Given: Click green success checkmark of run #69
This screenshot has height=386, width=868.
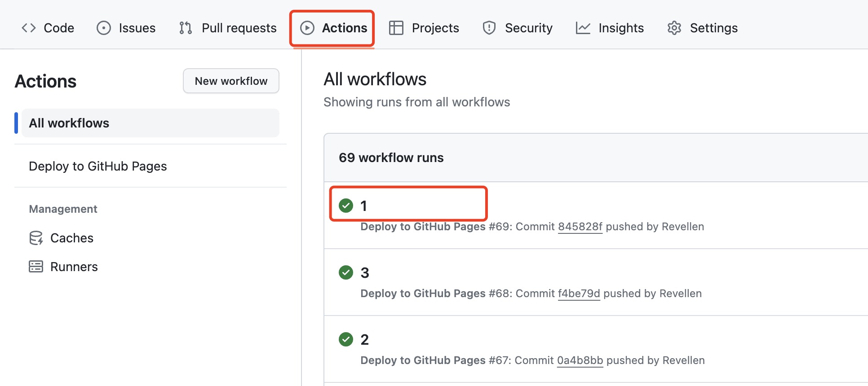Looking at the screenshot, I should 346,206.
